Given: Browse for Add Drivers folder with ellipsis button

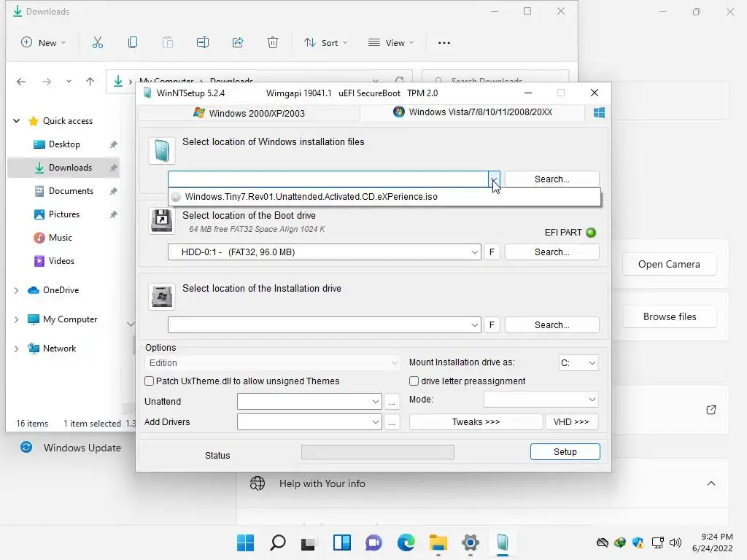Looking at the screenshot, I should (392, 422).
